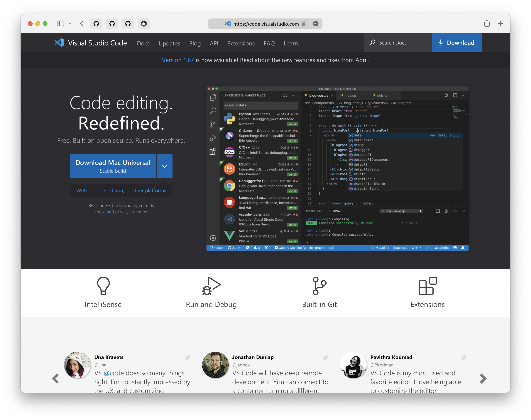
Task: Click the Built-in Git branch icon
Action: (319, 286)
